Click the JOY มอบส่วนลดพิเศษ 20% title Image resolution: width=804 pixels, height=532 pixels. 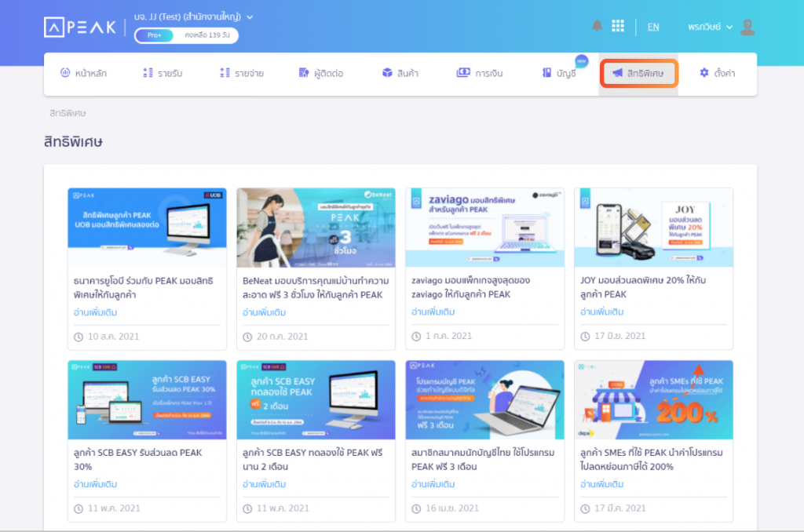click(x=643, y=287)
